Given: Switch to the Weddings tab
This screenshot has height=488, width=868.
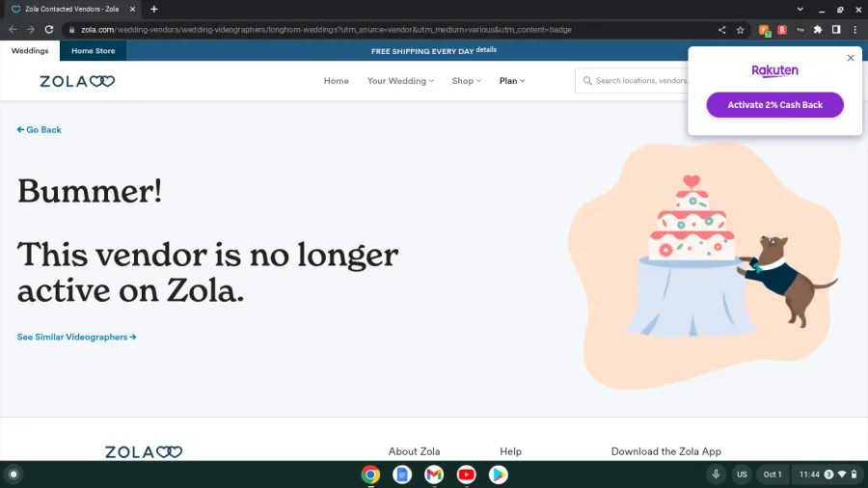Looking at the screenshot, I should (30, 50).
